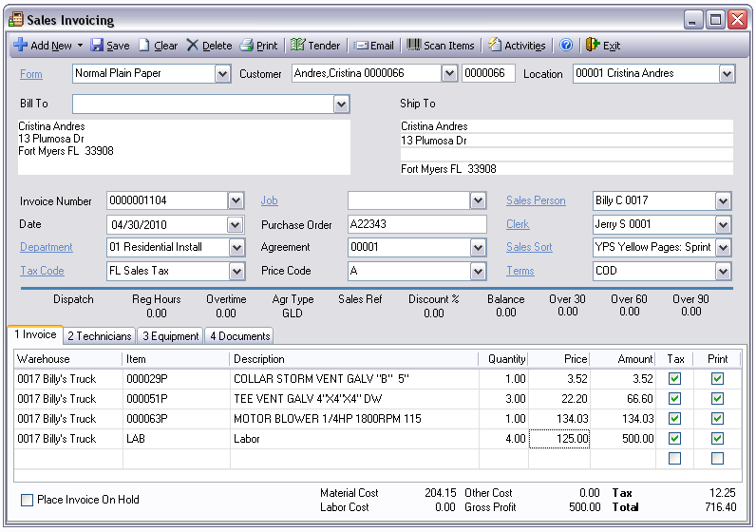Image resolution: width=756 pixels, height=532 pixels.
Task: Click the Form link
Action: [30, 74]
